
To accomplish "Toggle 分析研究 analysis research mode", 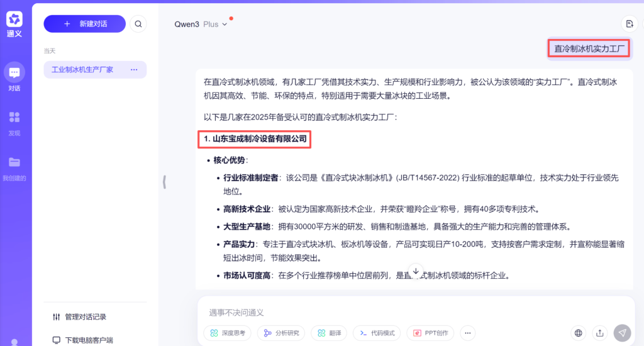I will 282,333.
